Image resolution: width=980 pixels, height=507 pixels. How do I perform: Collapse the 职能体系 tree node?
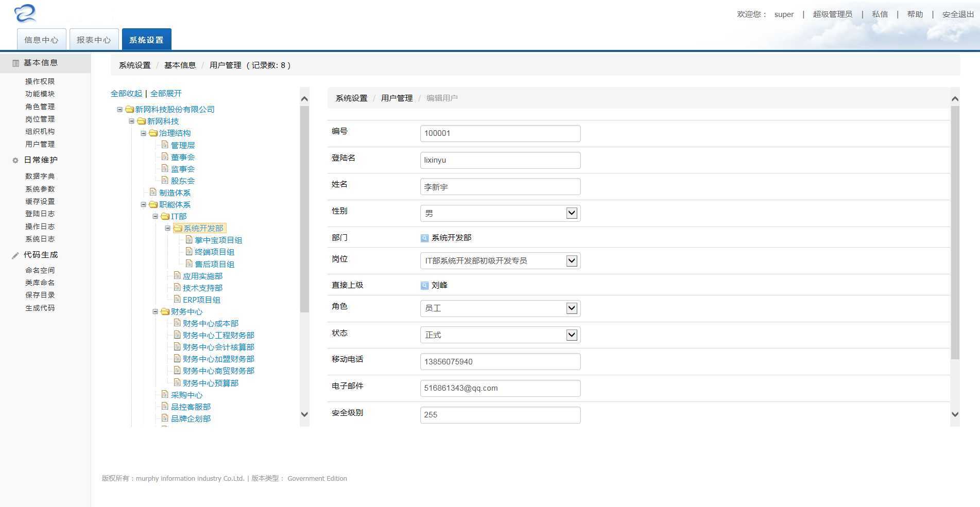point(144,205)
